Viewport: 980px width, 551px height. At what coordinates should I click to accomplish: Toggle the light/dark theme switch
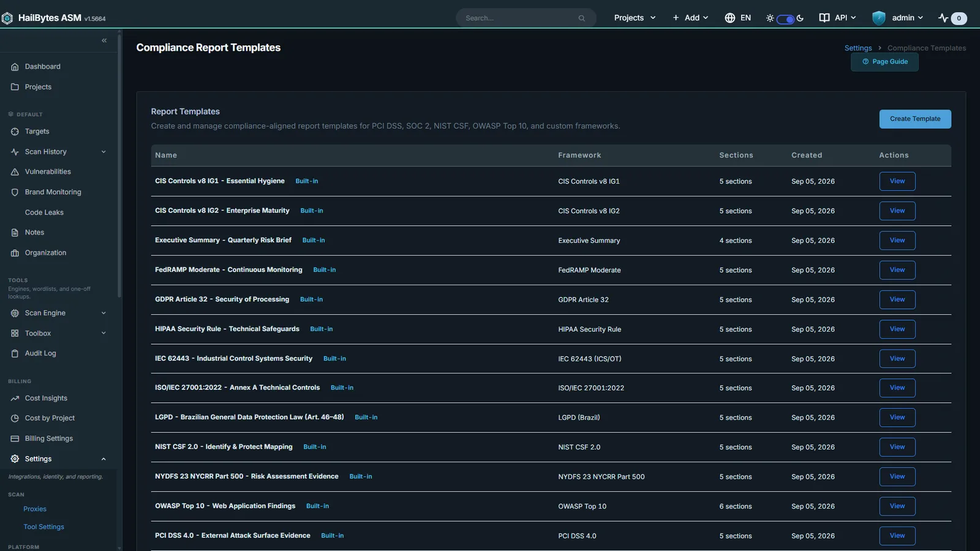point(785,19)
